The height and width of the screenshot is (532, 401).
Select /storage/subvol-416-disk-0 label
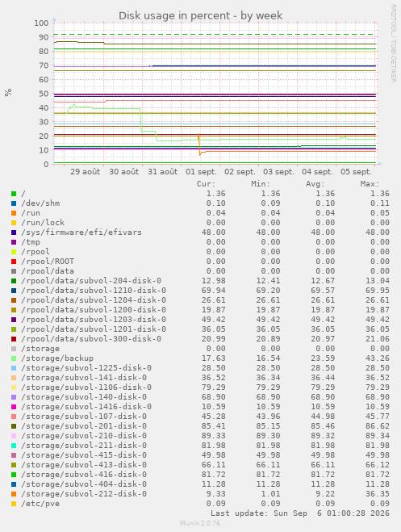[84, 475]
